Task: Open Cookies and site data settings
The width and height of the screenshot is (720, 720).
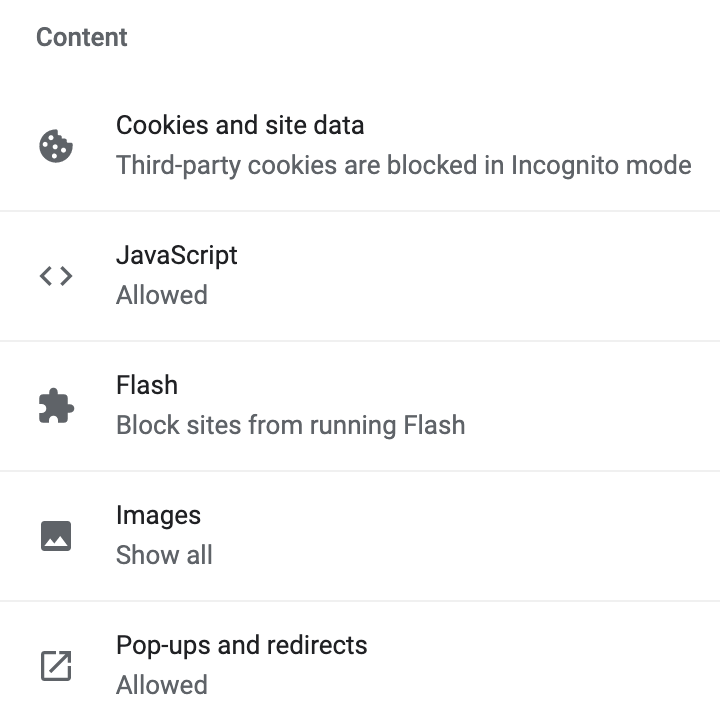Action: click(x=400, y=146)
